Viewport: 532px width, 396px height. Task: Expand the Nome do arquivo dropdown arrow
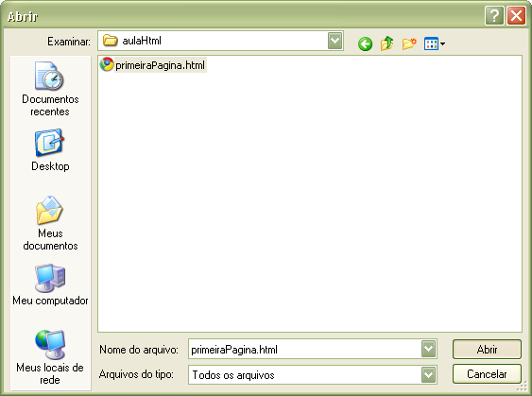pos(428,349)
